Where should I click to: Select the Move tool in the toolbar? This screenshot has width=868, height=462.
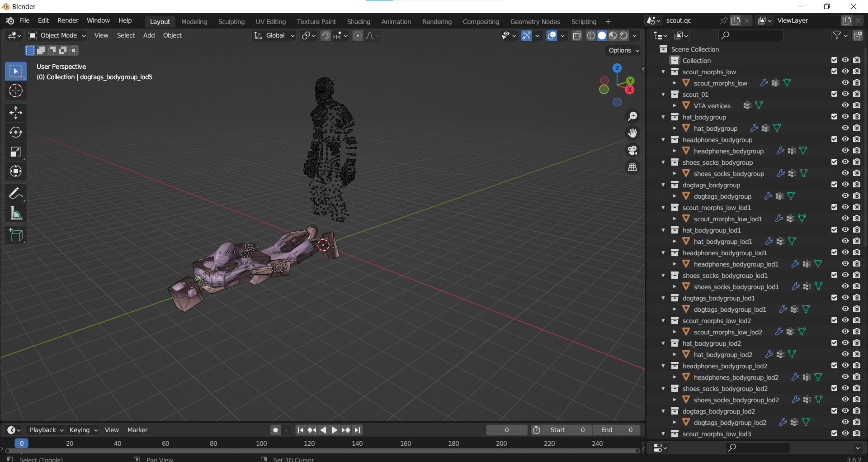[x=15, y=112]
